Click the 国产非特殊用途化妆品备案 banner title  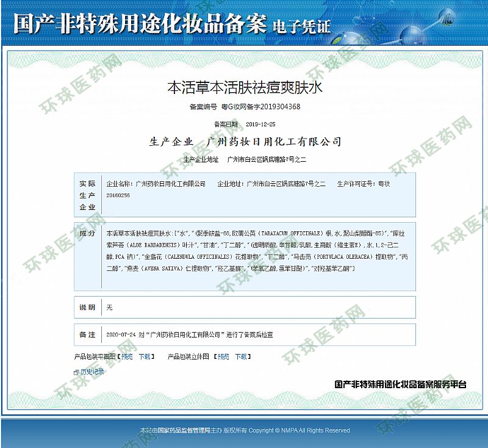[x=140, y=24]
